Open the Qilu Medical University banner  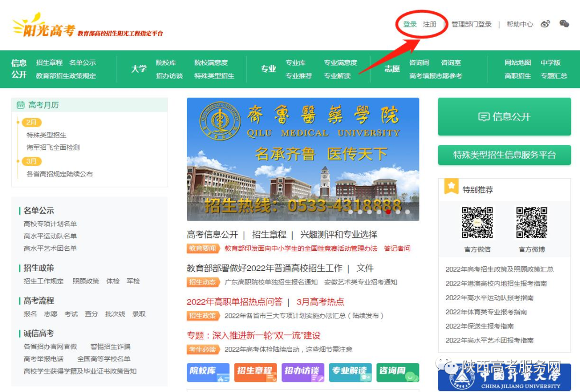(x=303, y=159)
